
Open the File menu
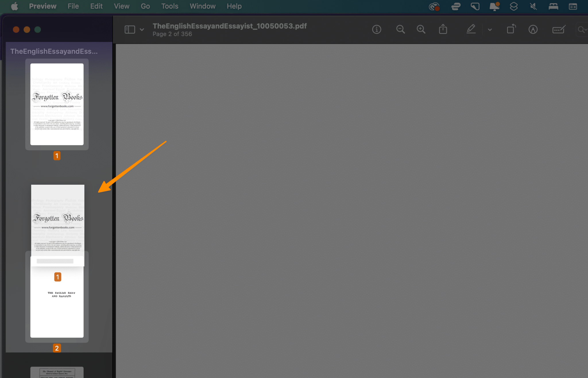(73, 6)
